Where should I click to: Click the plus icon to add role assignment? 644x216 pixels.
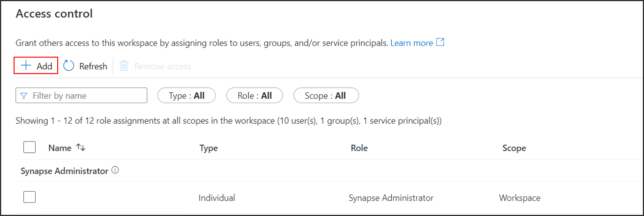[x=26, y=66]
